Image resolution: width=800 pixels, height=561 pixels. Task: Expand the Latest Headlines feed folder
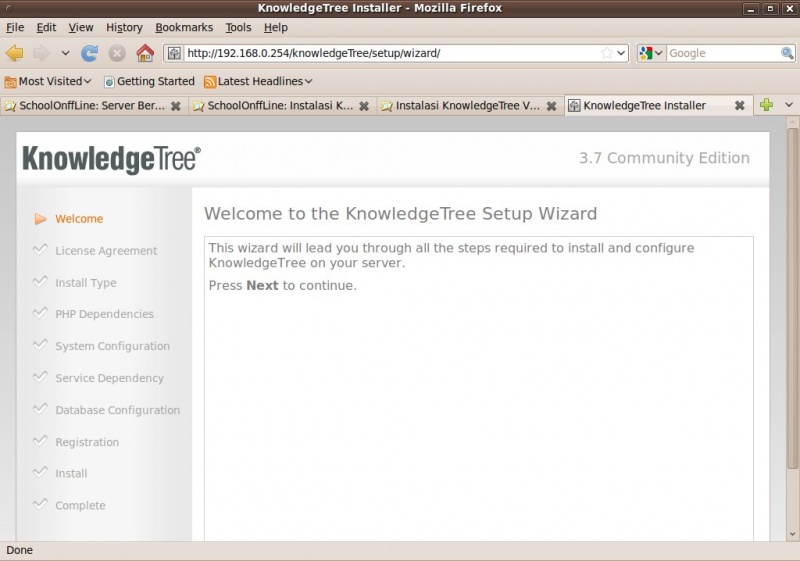[258, 81]
